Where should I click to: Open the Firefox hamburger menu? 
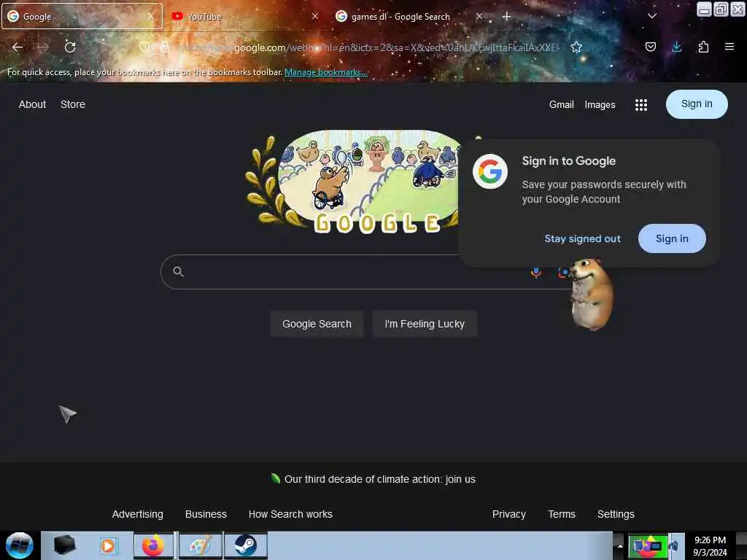tap(729, 47)
